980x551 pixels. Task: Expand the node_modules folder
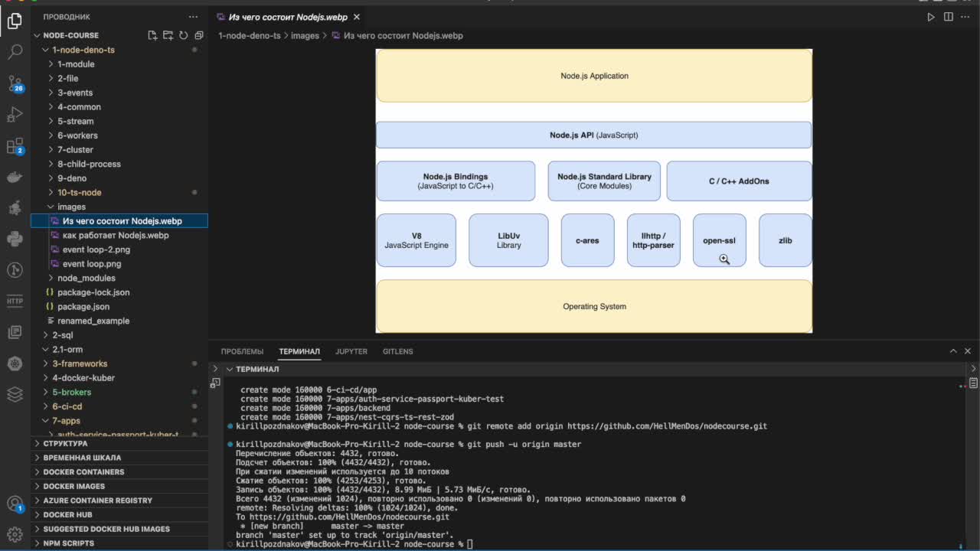pos(119,278)
